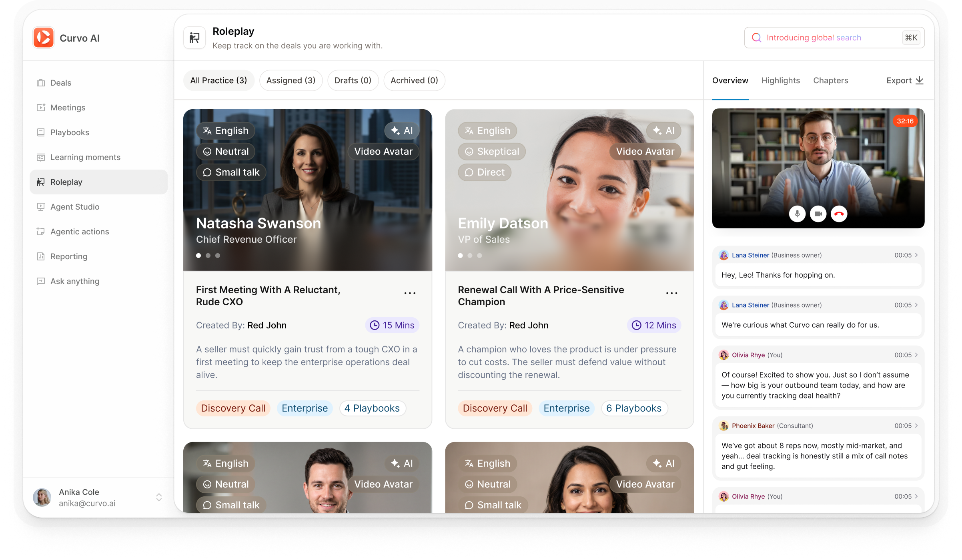Select third carousel dot on Natasha Swanson card
The width and height of the screenshot is (962, 560).
[x=218, y=256]
